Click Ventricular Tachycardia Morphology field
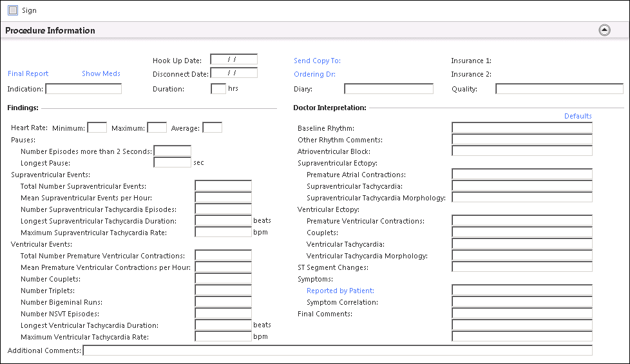Image resolution: width=630 pixels, height=364 pixels. coord(522,255)
